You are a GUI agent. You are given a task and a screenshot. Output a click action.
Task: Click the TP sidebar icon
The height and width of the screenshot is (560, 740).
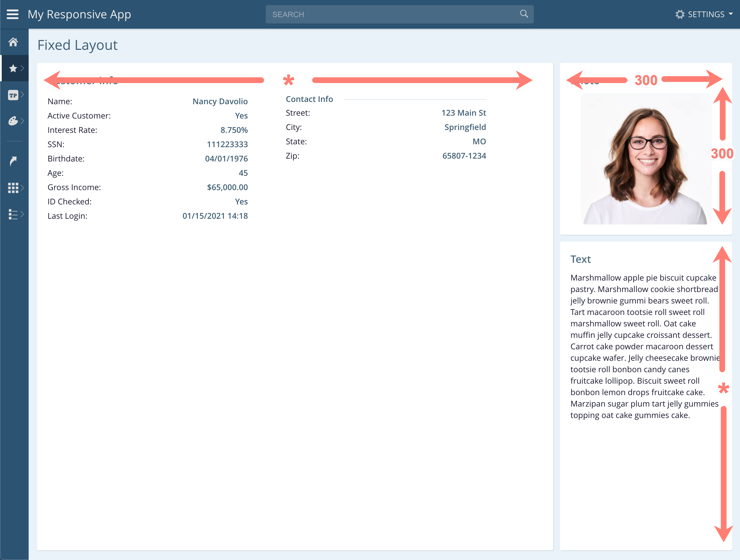click(x=13, y=95)
